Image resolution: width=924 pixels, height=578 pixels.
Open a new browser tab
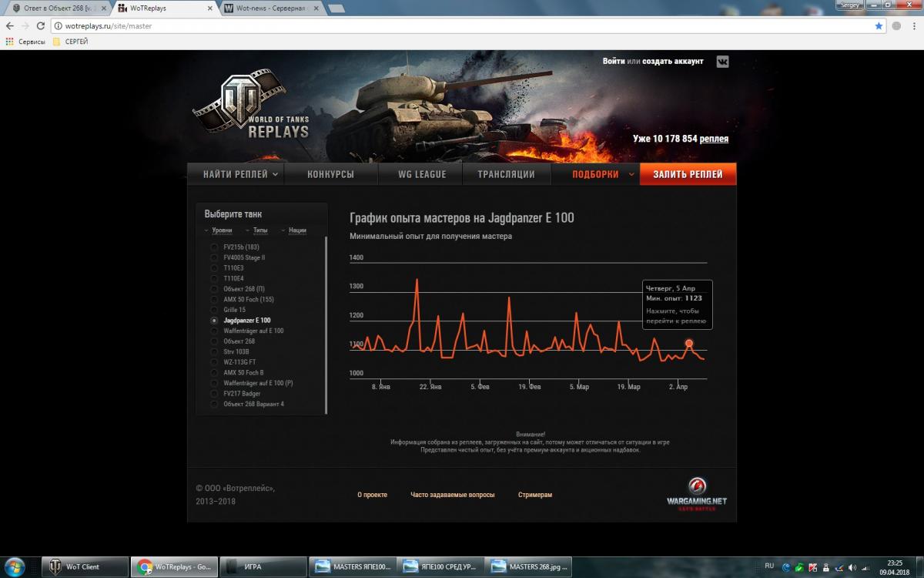tap(336, 8)
